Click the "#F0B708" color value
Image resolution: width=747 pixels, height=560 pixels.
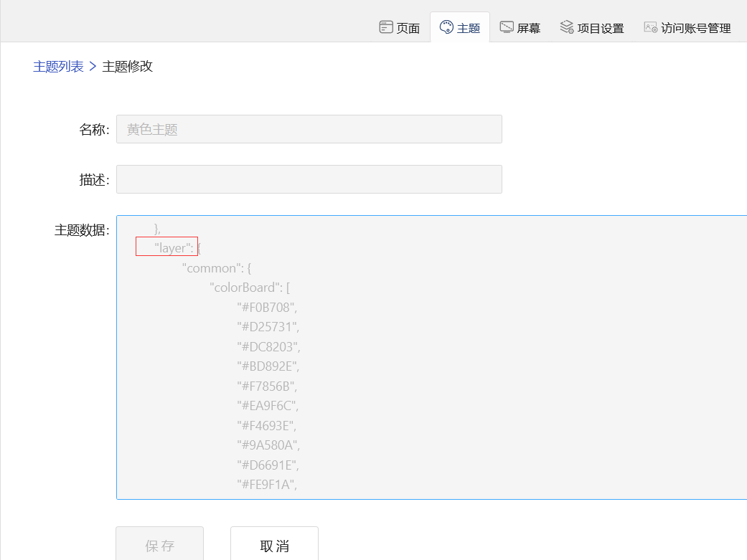click(266, 307)
